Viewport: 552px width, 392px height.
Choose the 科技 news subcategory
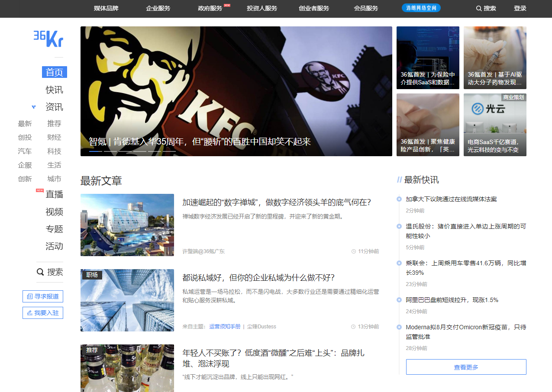(x=55, y=151)
